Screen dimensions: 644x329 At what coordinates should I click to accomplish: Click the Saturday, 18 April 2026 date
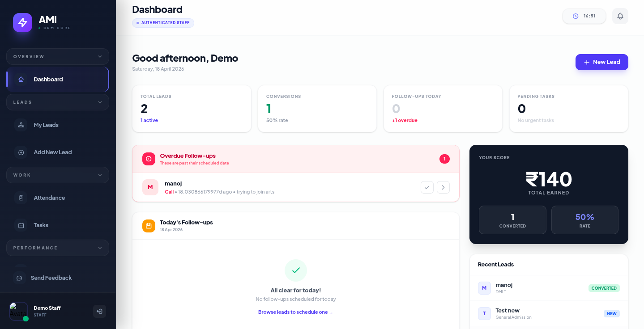coord(158,69)
